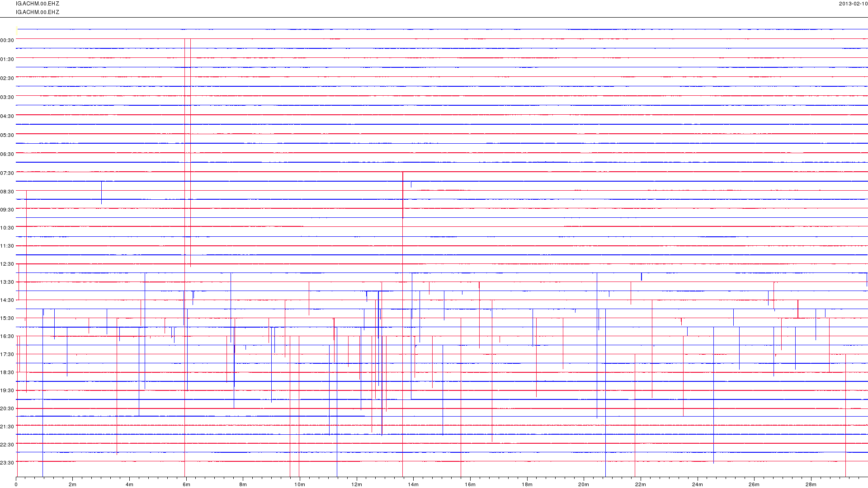The image size is (868, 488).
Task: Select the 16:30 time label
Action: (7, 336)
